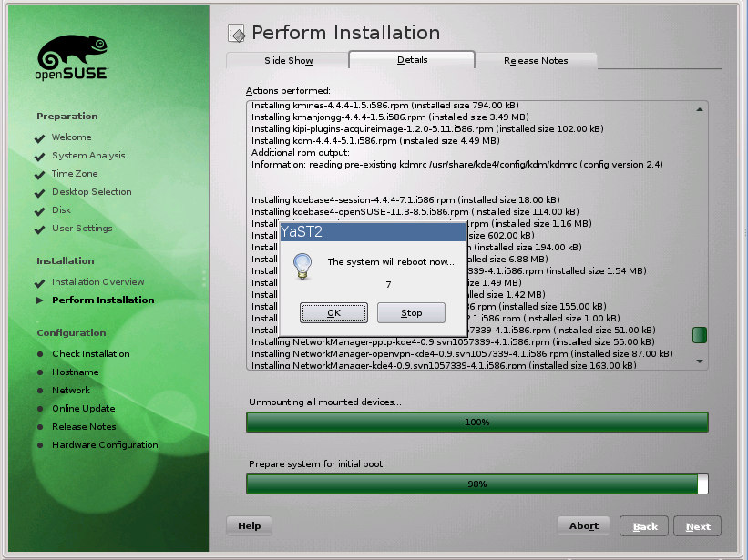Click the "Desktop Selection" step label
748x560 pixels.
92,191
